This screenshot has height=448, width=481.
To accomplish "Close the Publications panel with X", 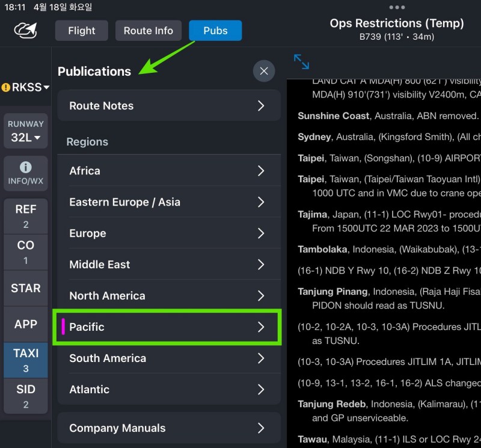I will tap(263, 71).
